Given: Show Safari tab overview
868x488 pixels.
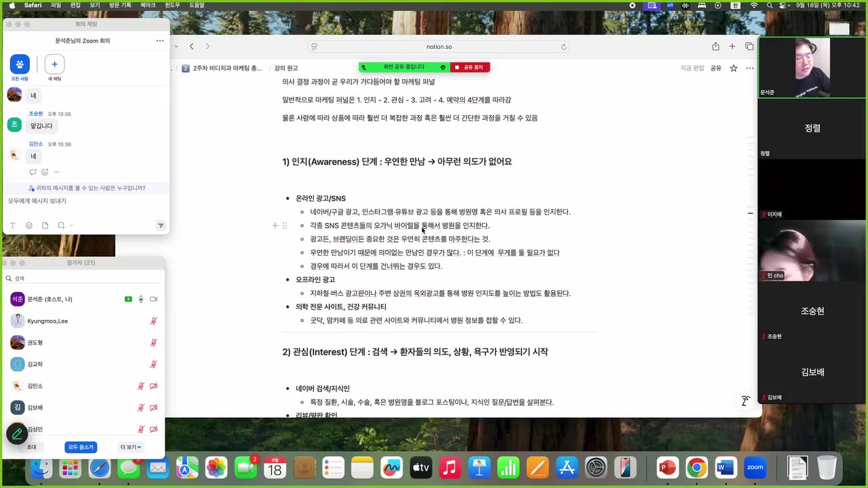Looking at the screenshot, I should 749,46.
